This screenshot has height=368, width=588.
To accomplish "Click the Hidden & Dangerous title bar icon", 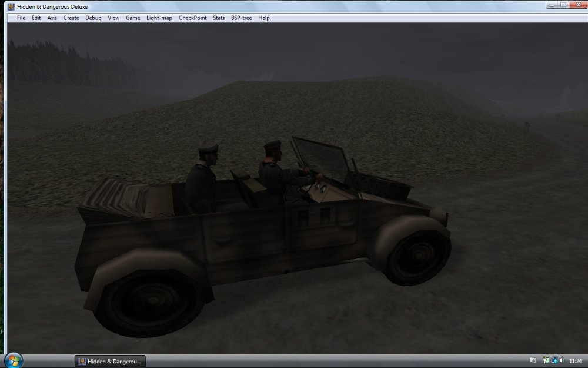I will pyautogui.click(x=11, y=6).
